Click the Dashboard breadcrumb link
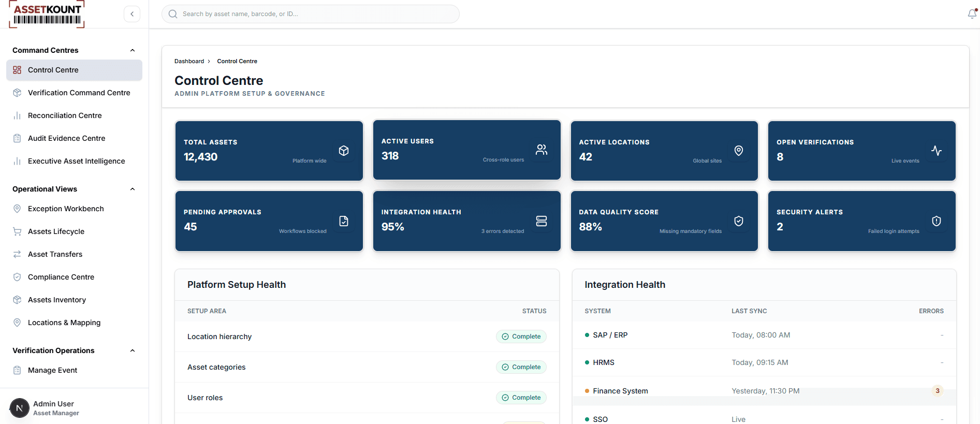The image size is (980, 424). tap(189, 61)
